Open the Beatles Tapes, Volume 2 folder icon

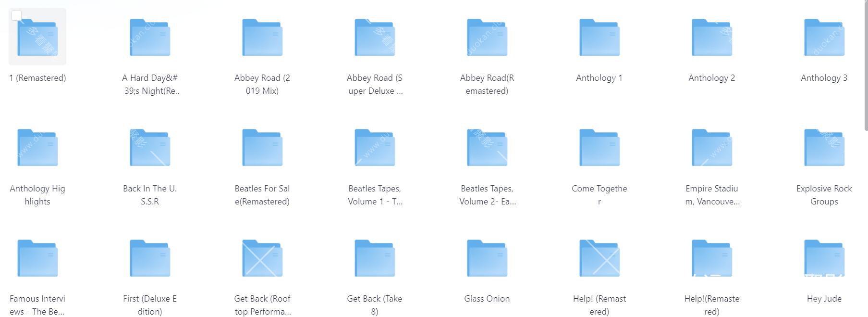tap(487, 147)
